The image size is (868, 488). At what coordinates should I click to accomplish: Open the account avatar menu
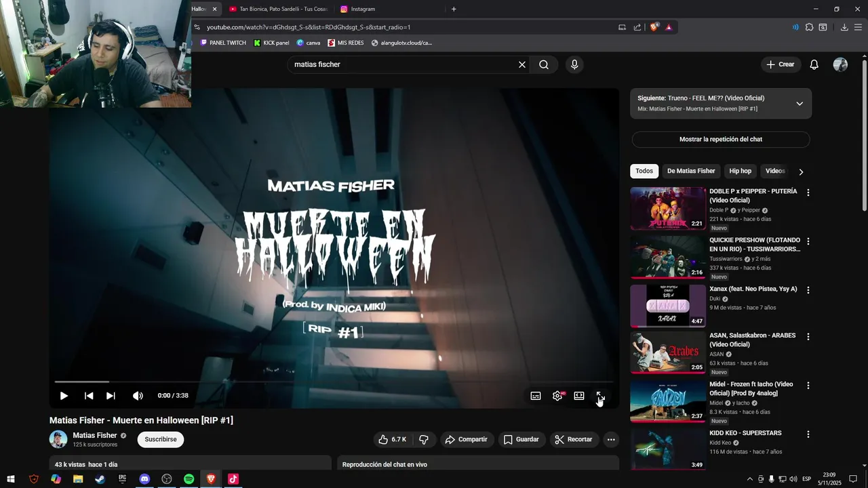pyautogui.click(x=840, y=64)
